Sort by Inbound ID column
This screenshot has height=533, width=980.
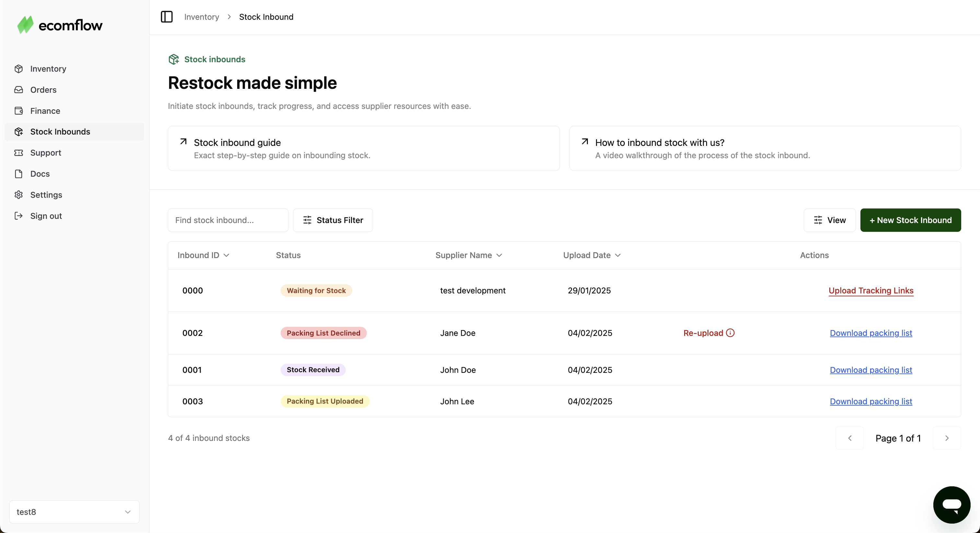[x=203, y=255]
